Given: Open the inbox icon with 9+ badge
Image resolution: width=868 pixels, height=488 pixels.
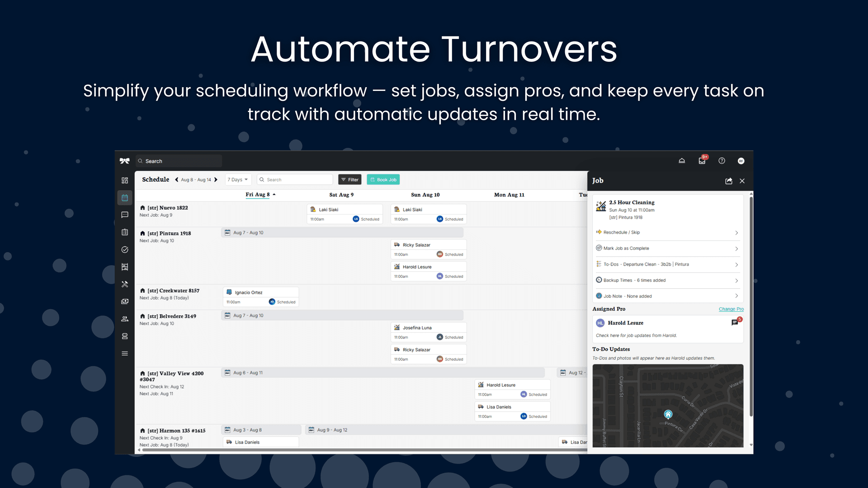Looking at the screenshot, I should click(702, 160).
